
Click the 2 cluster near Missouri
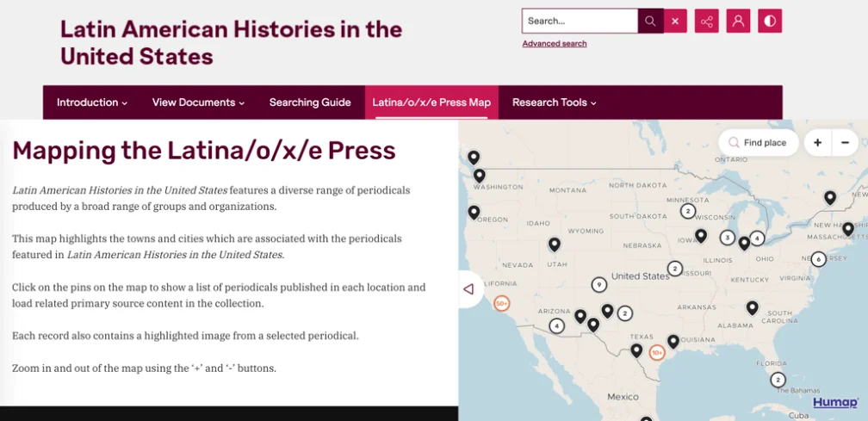[x=675, y=269]
